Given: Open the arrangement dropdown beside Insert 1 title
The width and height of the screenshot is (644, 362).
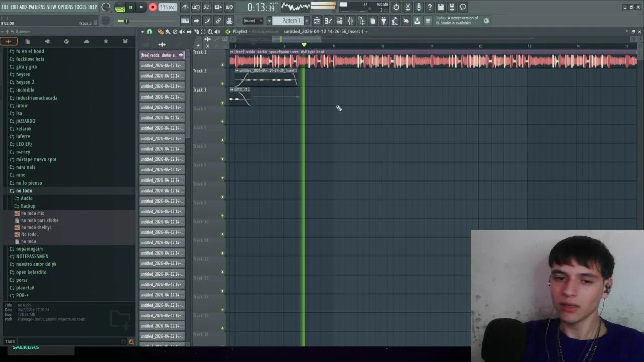Looking at the screenshot, I should click(366, 31).
